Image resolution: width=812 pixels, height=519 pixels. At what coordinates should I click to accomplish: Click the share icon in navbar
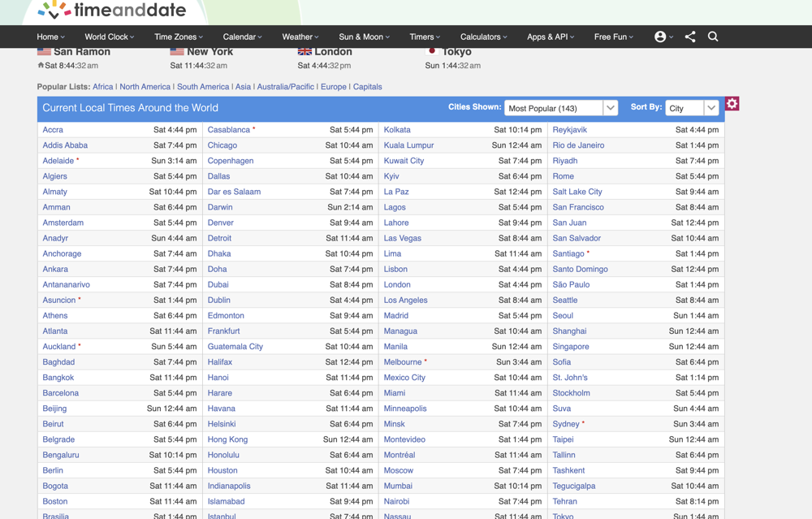point(690,37)
